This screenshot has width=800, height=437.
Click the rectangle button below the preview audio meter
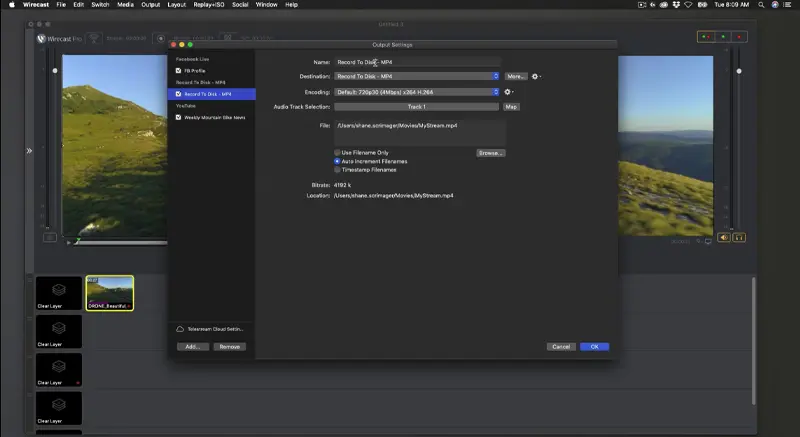click(x=49, y=237)
